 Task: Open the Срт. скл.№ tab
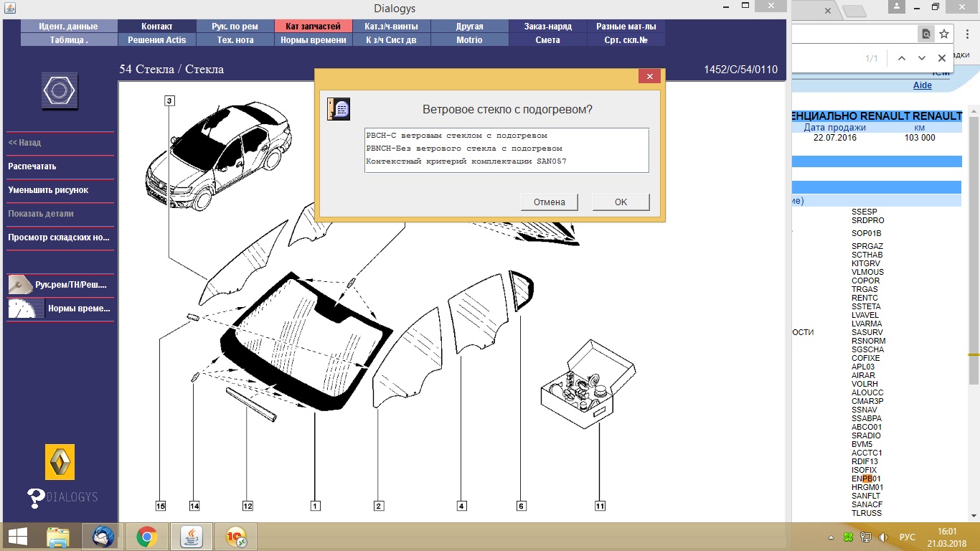(x=626, y=40)
